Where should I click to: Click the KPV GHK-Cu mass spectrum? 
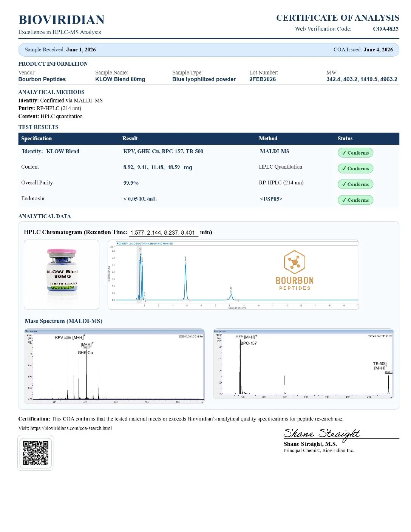click(114, 366)
